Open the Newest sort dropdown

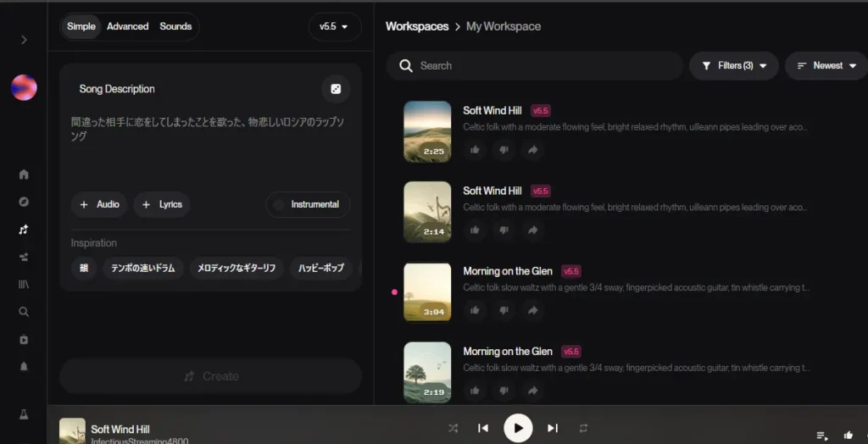(826, 65)
